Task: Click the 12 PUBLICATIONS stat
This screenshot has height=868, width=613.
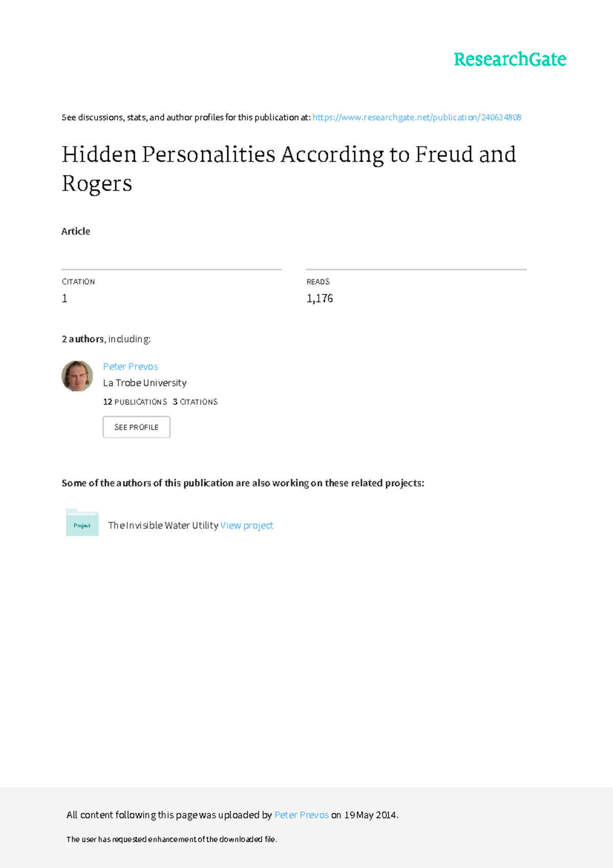Action: click(x=135, y=402)
